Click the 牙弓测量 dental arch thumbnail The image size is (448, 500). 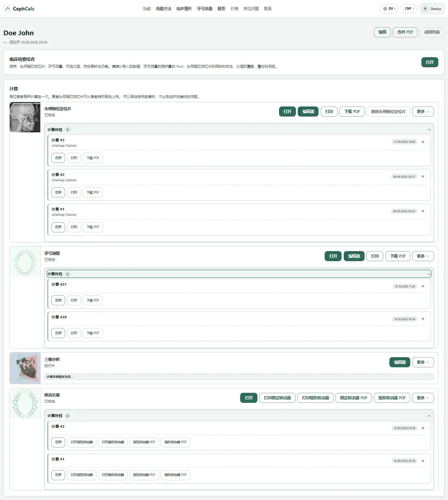(25, 262)
